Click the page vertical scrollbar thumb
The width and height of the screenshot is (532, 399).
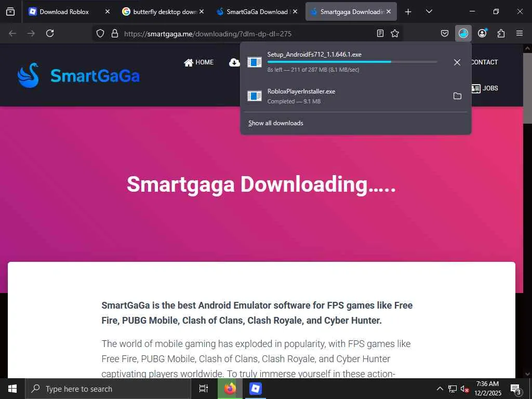click(527, 88)
